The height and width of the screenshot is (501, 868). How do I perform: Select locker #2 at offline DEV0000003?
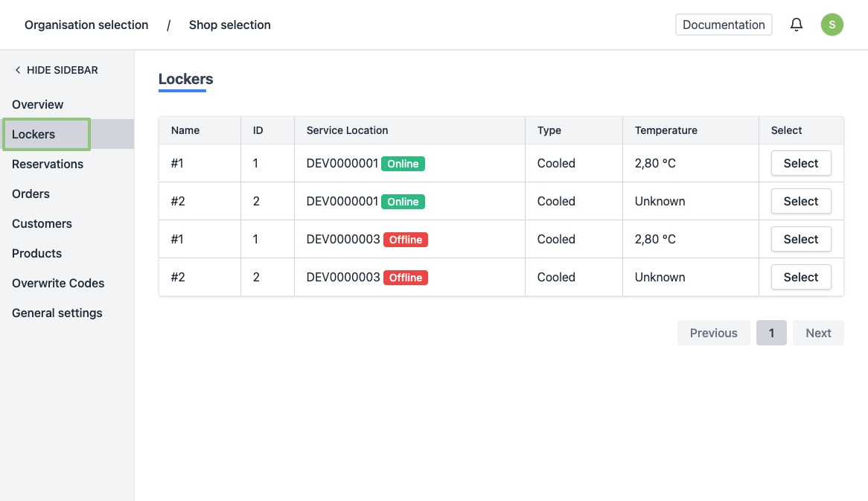(800, 277)
